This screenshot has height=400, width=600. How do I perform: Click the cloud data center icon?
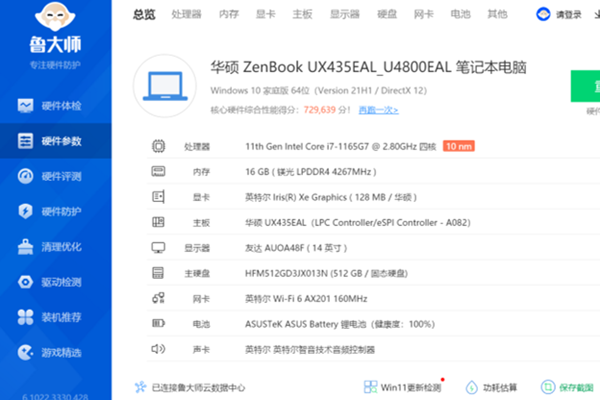[140, 387]
